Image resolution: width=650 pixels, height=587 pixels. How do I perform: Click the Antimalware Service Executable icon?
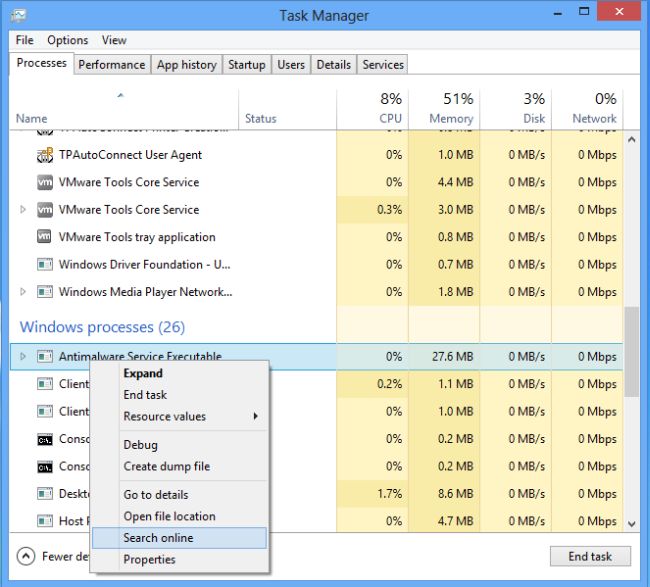tap(45, 356)
